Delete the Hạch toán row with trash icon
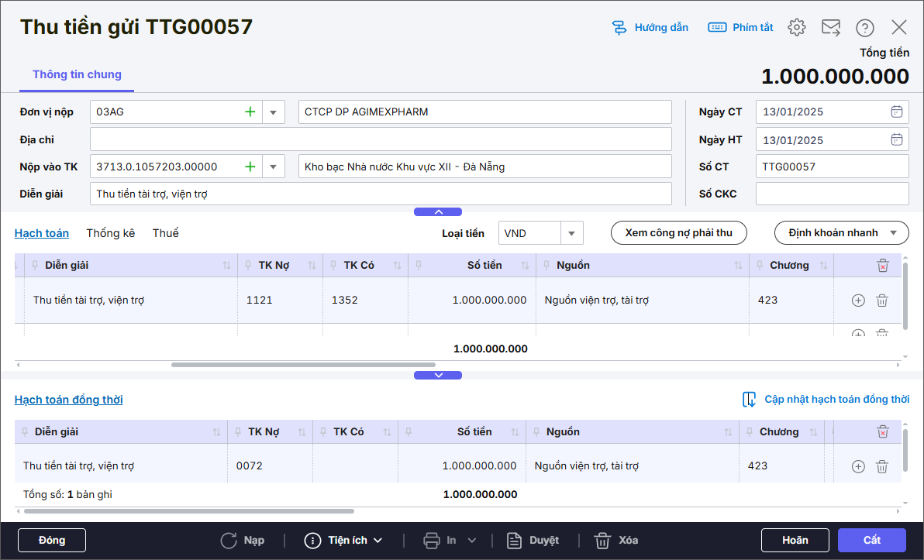Viewport: 924px width, 560px height. coord(881,301)
